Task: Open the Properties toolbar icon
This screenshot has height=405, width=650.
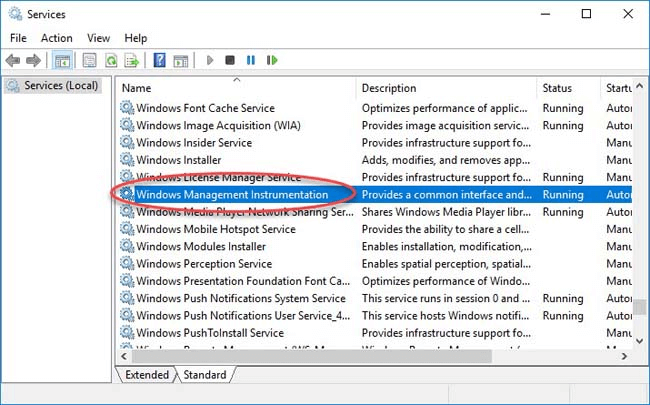Action: [x=90, y=61]
